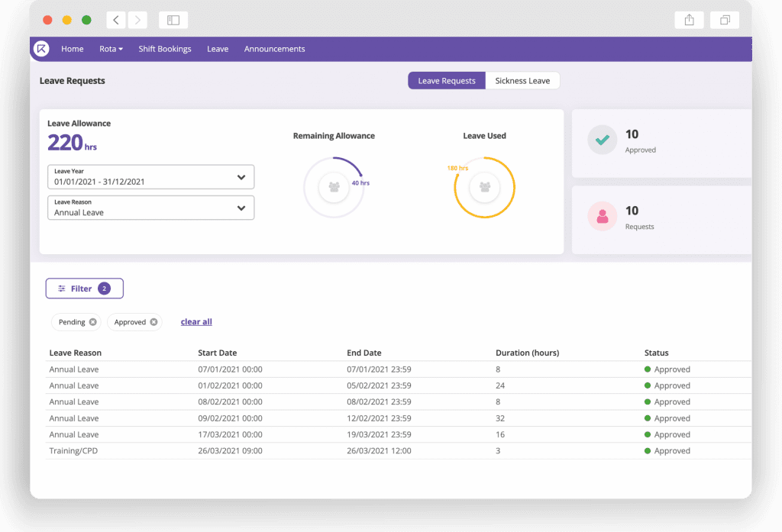Remove the Pending filter chip
This screenshot has height=532, width=782.
click(x=93, y=322)
